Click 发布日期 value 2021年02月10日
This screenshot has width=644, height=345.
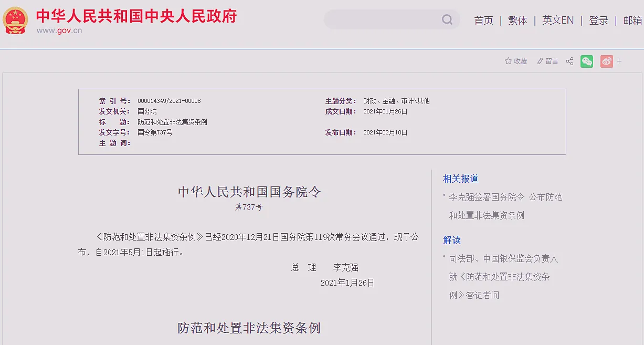click(385, 132)
